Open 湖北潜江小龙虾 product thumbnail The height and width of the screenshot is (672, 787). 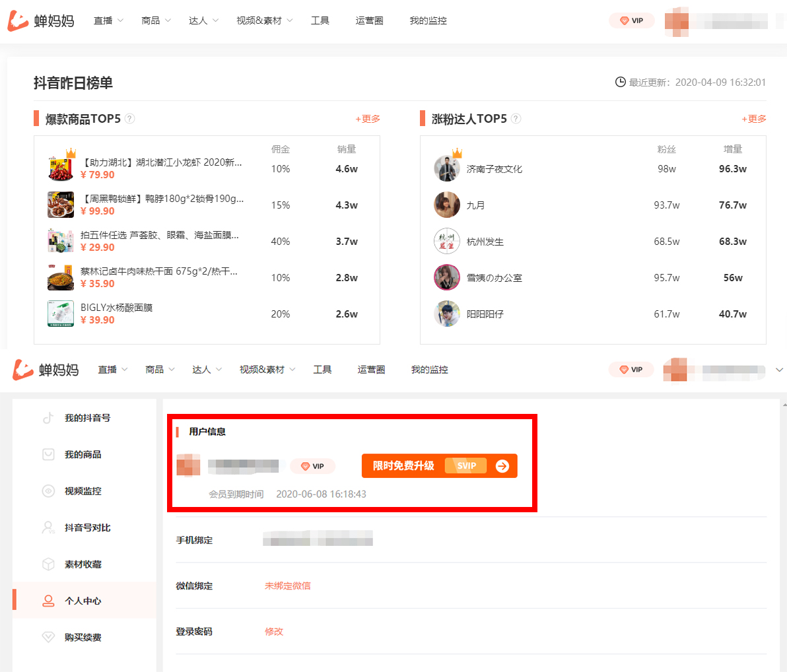pos(61,168)
